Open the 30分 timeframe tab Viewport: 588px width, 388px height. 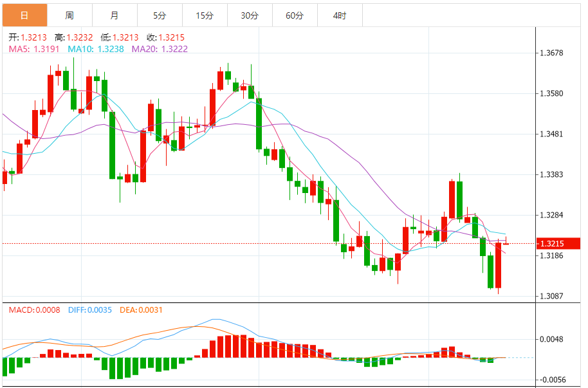pos(250,15)
